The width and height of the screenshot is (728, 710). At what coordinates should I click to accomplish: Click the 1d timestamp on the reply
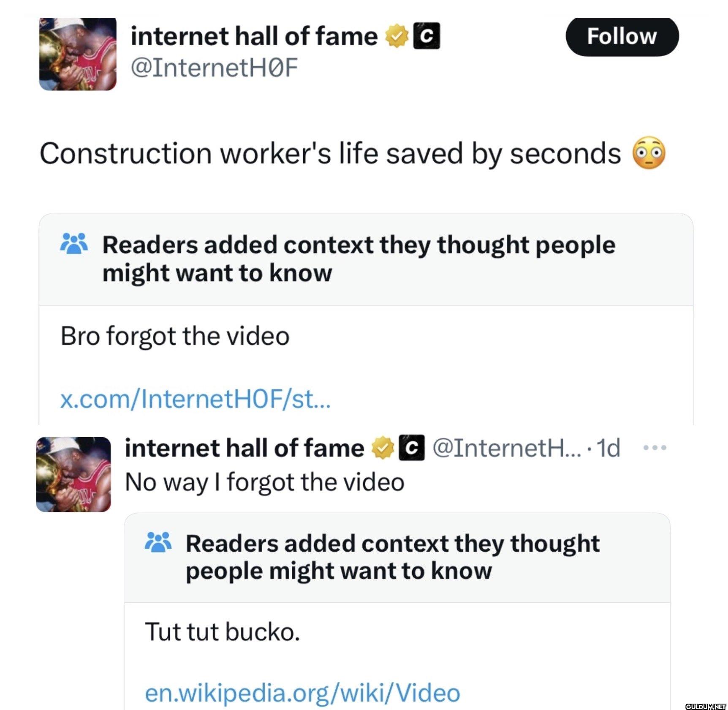(x=608, y=448)
